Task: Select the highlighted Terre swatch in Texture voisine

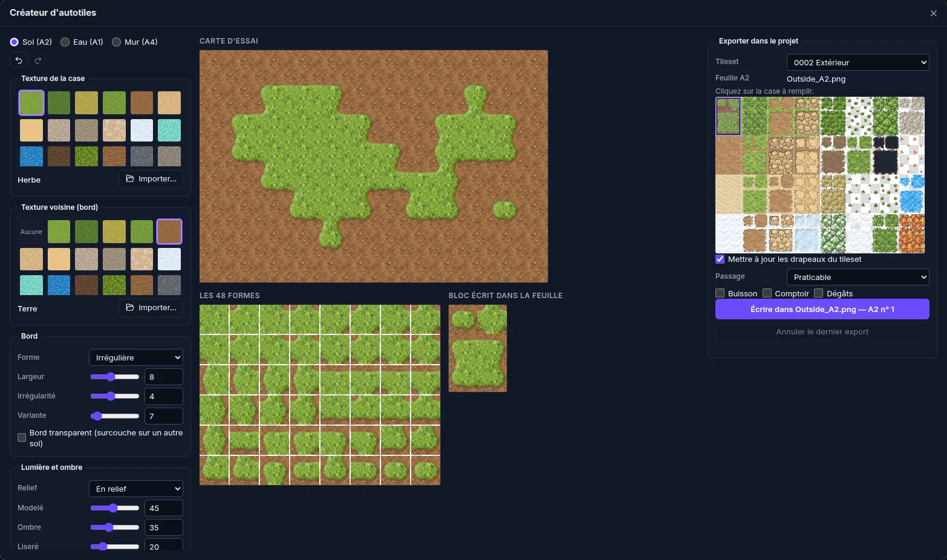Action: pos(169,232)
